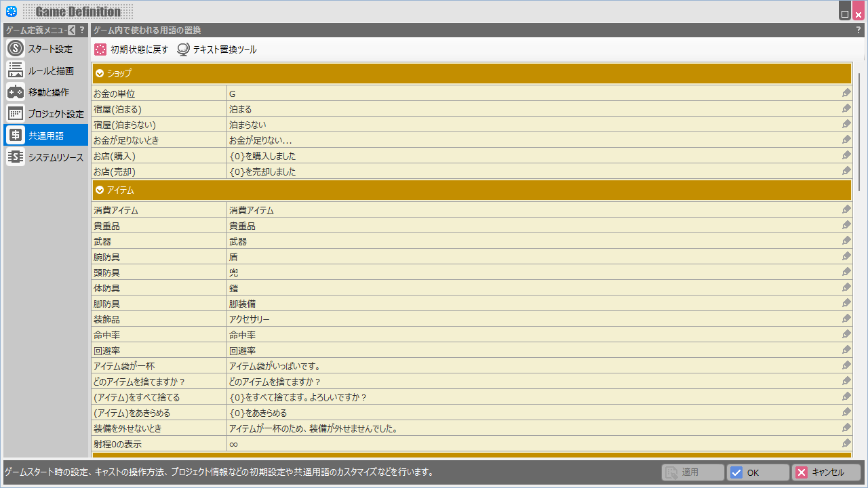Open システムリソース section

tap(45, 157)
